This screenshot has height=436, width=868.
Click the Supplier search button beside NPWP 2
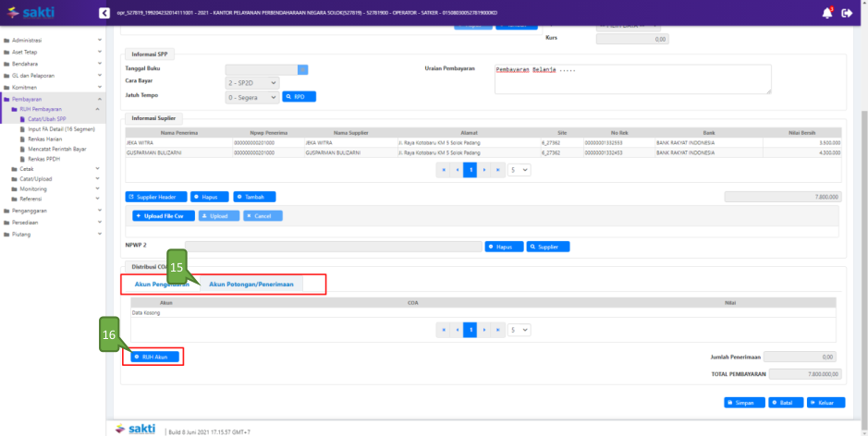click(x=548, y=247)
